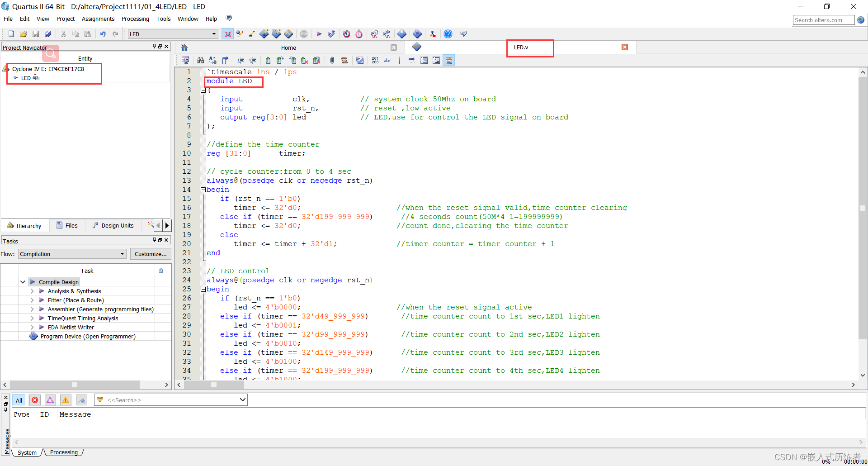Toggle the rightmost highlighted editor toolbar button
The image size is (868, 466).
pos(449,60)
